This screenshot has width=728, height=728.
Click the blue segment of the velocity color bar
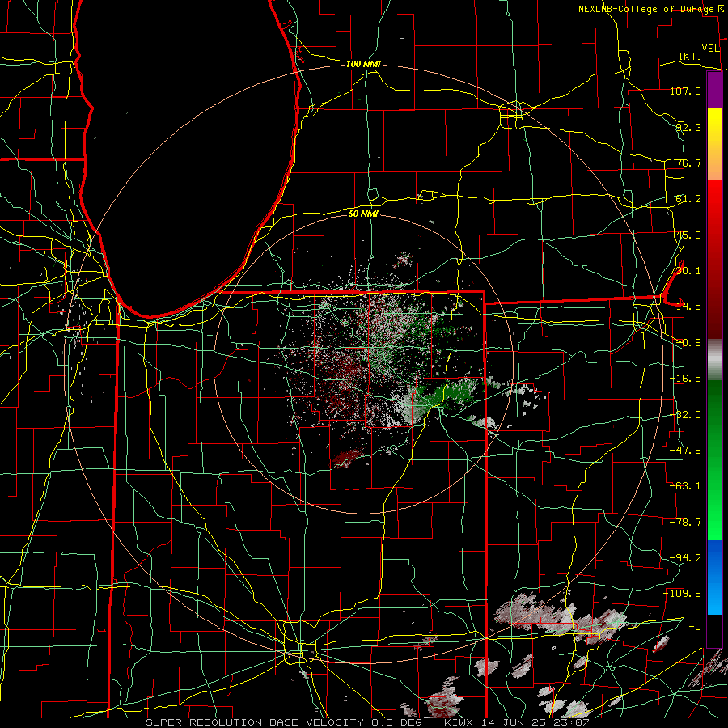click(714, 577)
